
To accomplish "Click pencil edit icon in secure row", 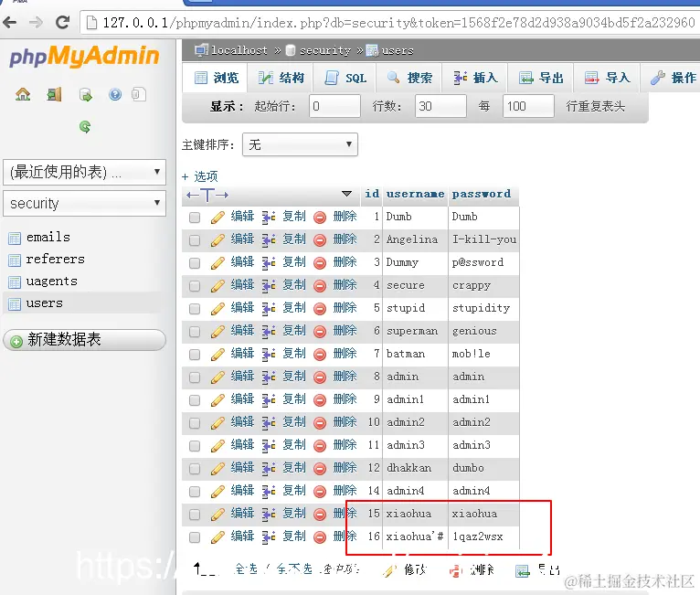I will pyautogui.click(x=217, y=286).
